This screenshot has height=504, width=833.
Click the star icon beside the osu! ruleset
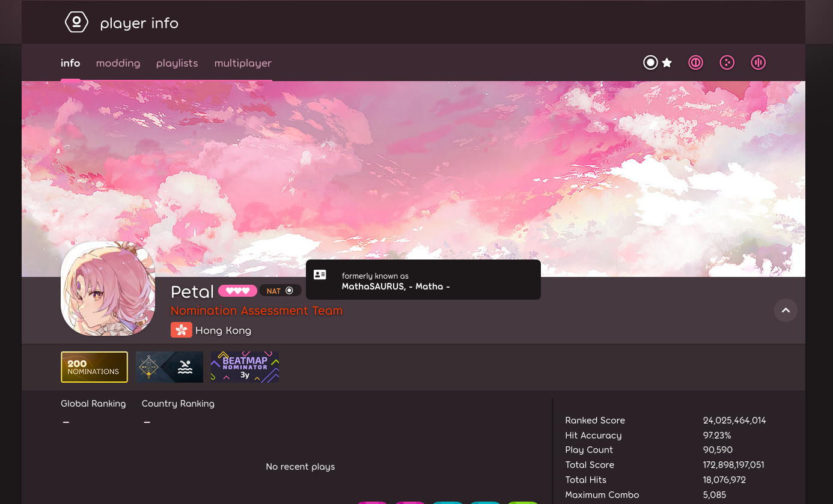[x=667, y=62]
